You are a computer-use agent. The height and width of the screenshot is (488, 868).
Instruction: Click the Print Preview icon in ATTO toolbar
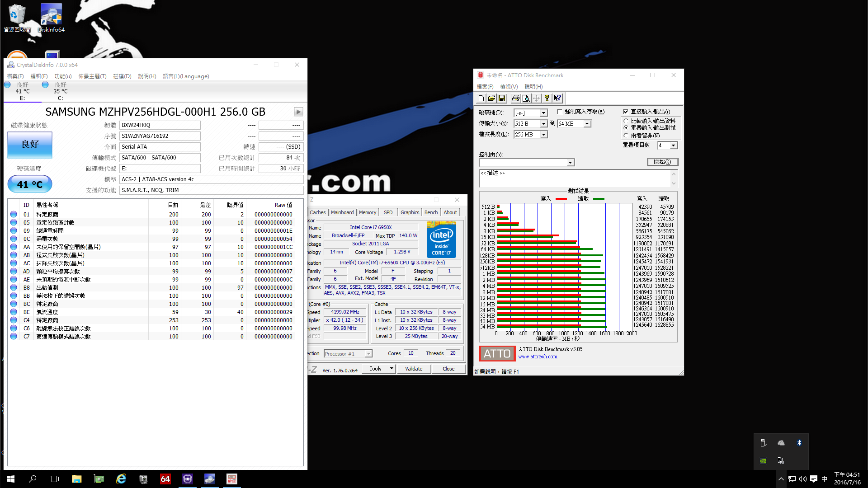[x=526, y=98]
